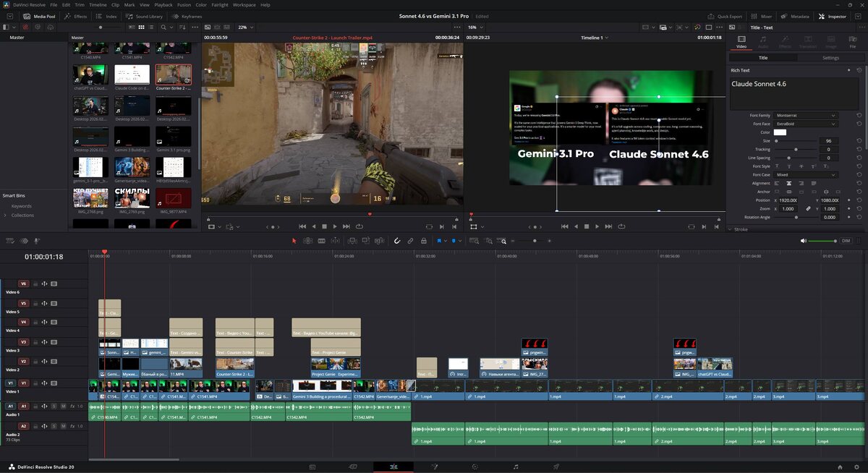Click the media pool search icon
The width and height of the screenshot is (868, 473).
pyautogui.click(x=164, y=27)
